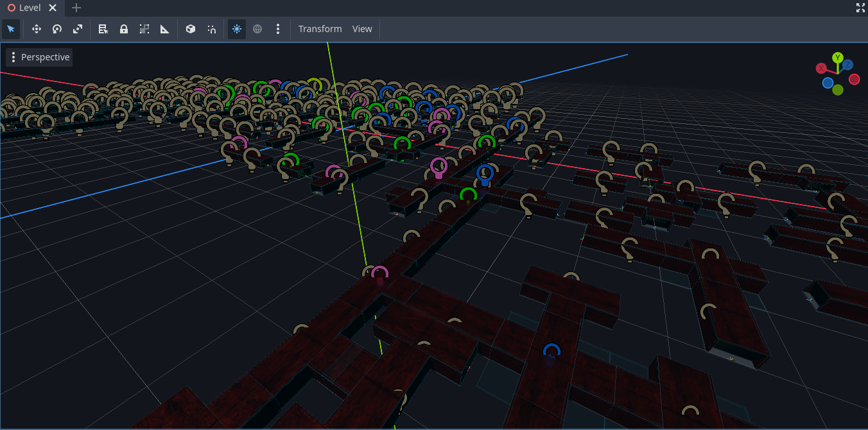This screenshot has width=868, height=430.
Task: Add a new scene with plus button
Action: point(76,8)
